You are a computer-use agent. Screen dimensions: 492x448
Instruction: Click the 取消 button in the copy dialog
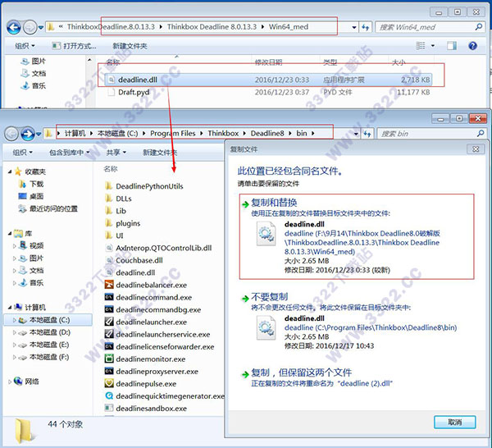coord(454,422)
